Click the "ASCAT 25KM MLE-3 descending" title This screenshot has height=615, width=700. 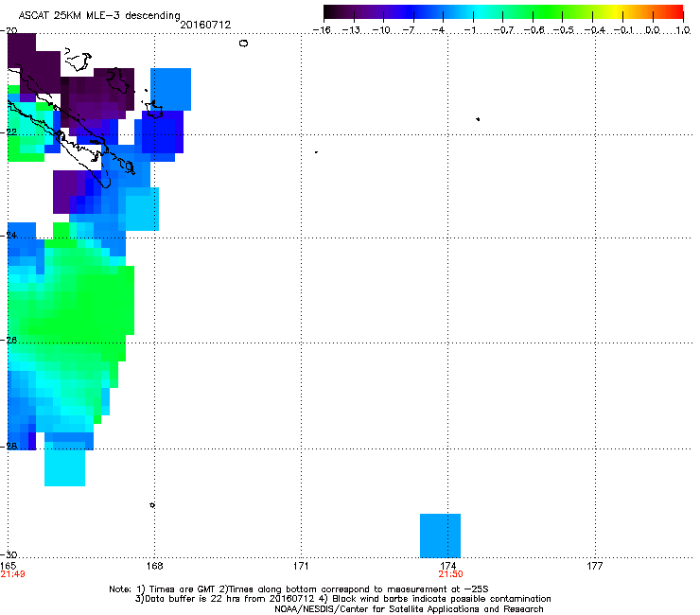click(x=99, y=15)
